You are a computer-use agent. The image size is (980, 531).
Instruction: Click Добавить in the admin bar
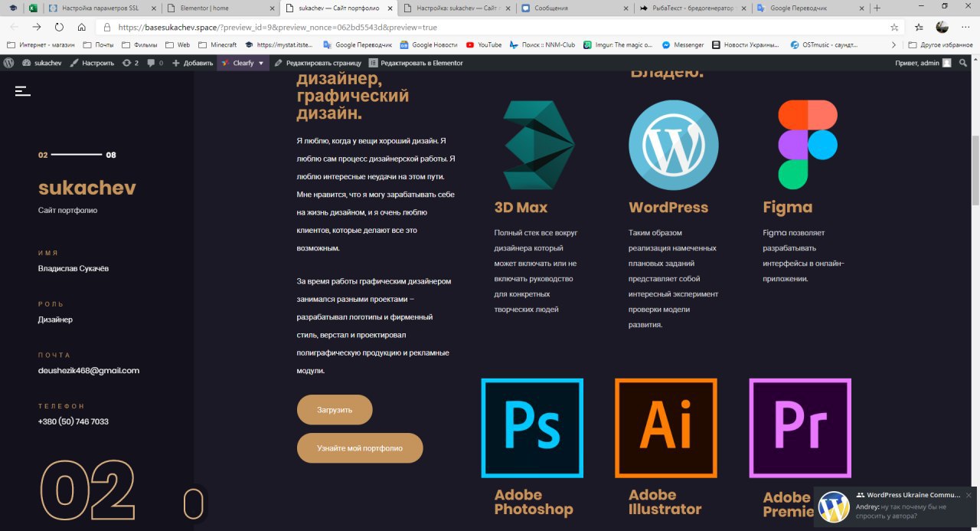(x=192, y=63)
